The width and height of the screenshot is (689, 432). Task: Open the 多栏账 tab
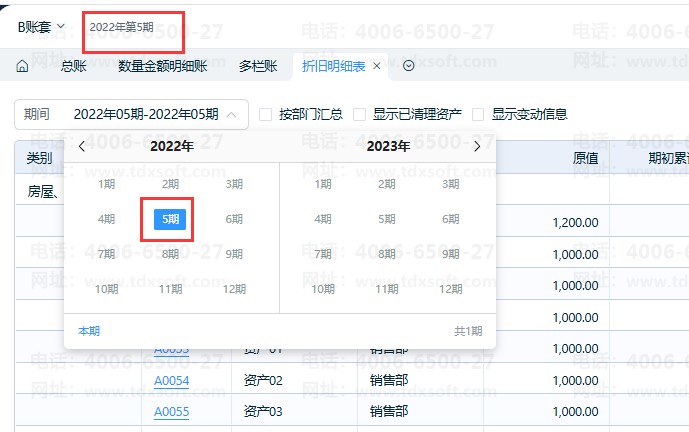tap(258, 66)
